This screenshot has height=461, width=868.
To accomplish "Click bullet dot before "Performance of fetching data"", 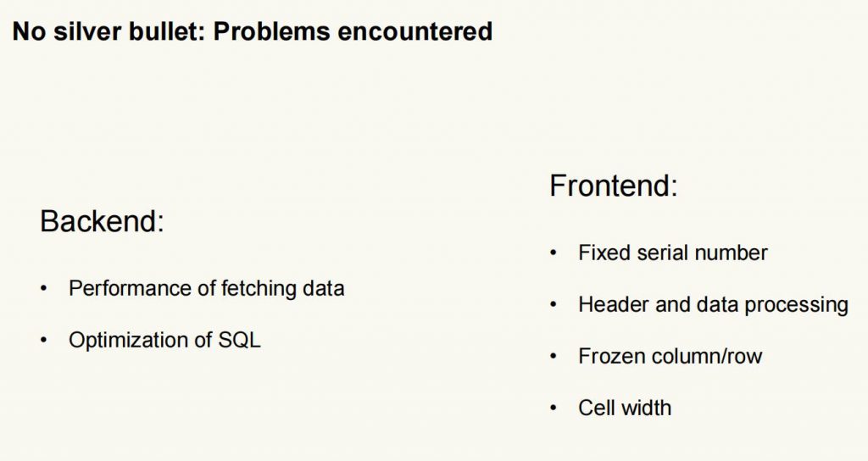I will pos(44,288).
